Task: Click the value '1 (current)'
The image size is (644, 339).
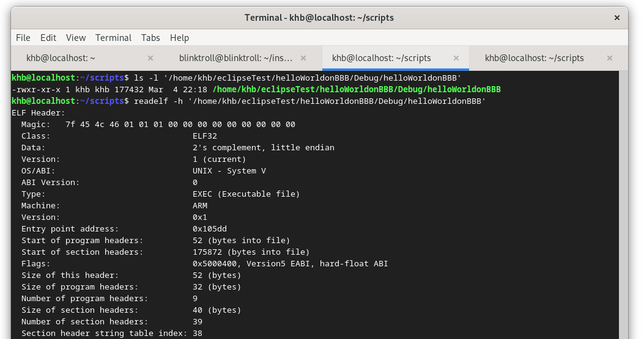Action: [220, 159]
